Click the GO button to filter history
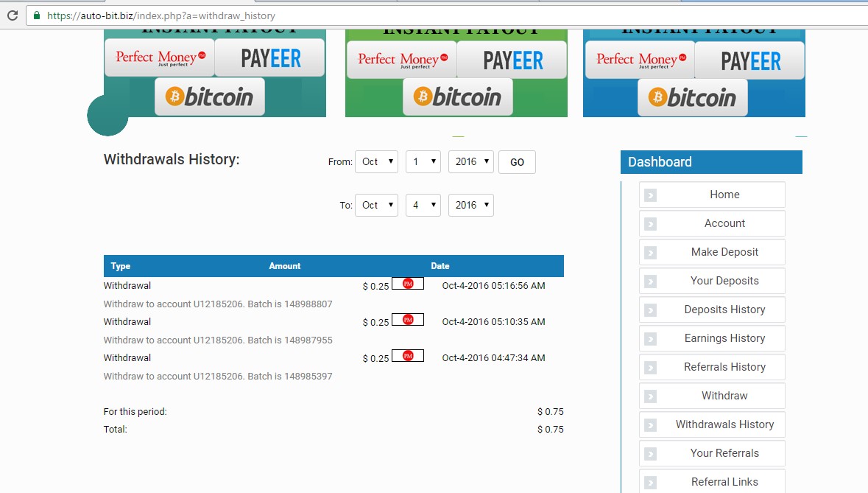868x493 pixels. [517, 162]
